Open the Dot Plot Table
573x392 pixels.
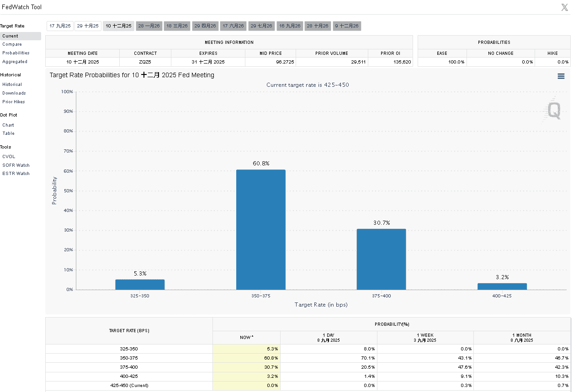[x=8, y=133]
